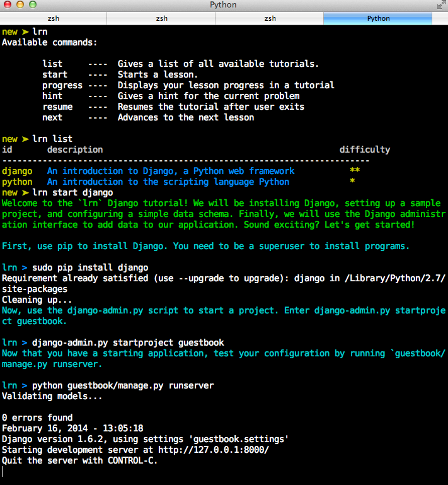The image size is (448, 485).
Task: Click 'First, use pip to install Django.' instruction
Action: pos(84,246)
